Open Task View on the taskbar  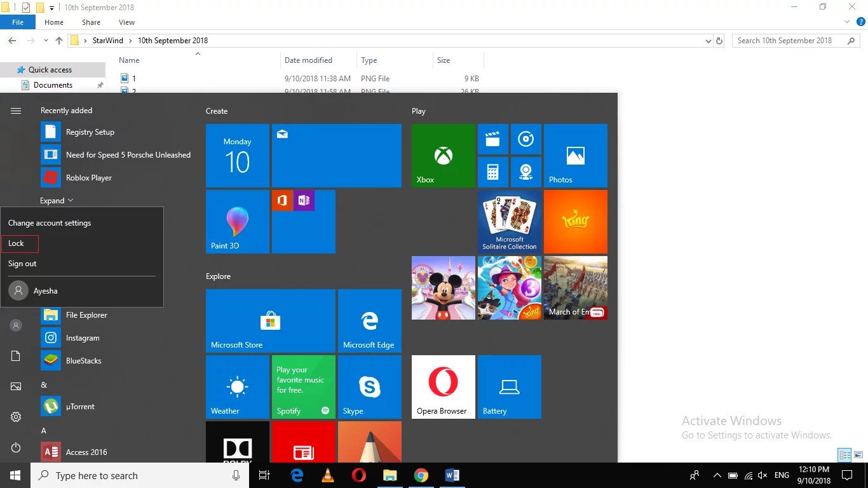click(265, 475)
